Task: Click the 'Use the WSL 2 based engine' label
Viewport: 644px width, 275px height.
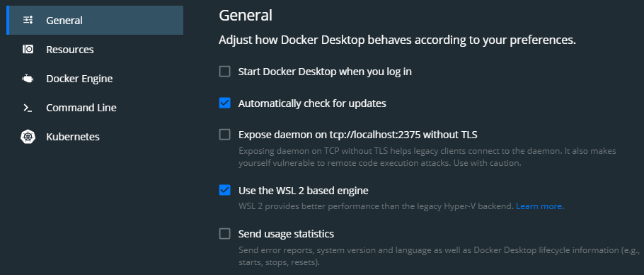Action: pyautogui.click(x=303, y=191)
